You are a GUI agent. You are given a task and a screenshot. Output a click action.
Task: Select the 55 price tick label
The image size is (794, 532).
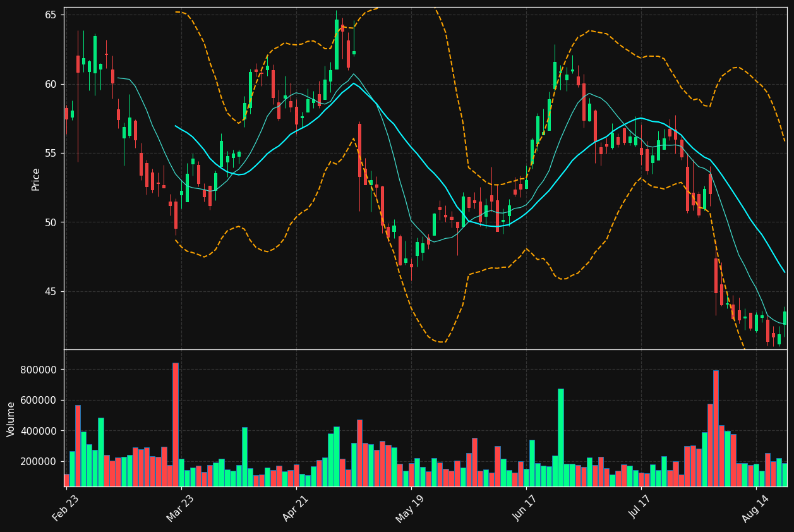(x=51, y=154)
